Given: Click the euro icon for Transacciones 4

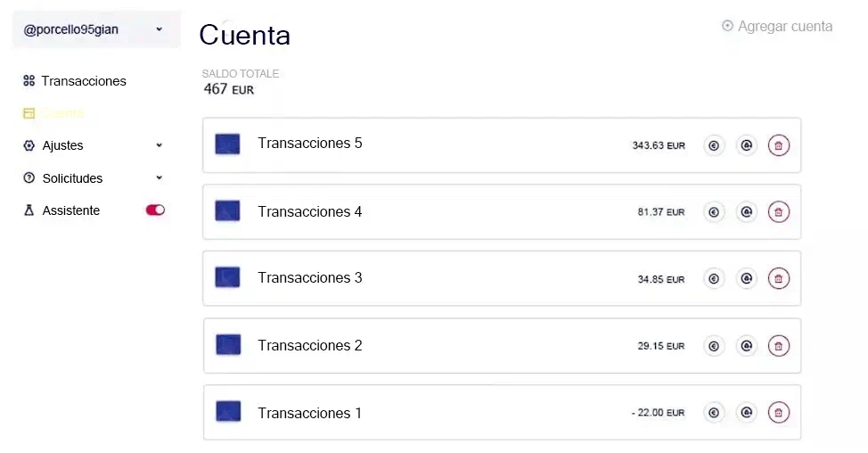Looking at the screenshot, I should click(714, 212).
